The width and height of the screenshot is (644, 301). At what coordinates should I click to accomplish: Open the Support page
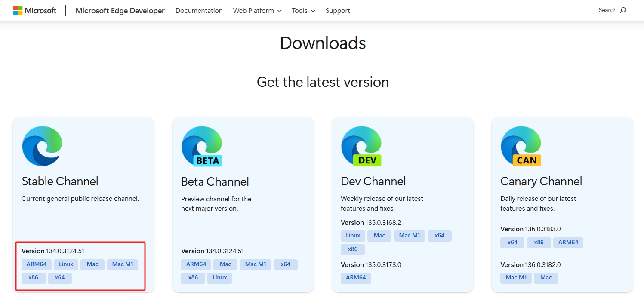[x=338, y=10]
